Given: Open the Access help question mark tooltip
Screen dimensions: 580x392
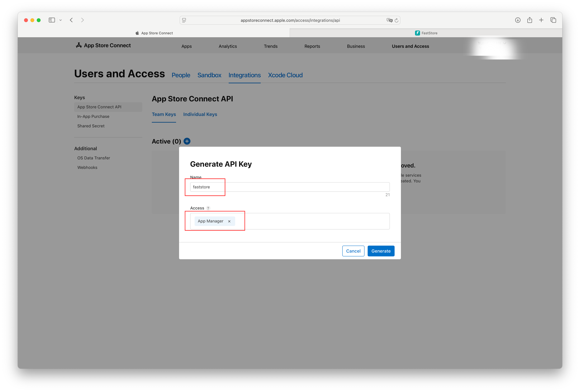Looking at the screenshot, I should pos(208,208).
